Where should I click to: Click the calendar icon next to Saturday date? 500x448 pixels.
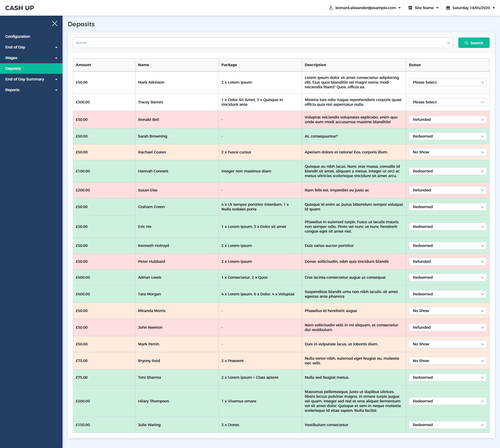[x=448, y=8]
